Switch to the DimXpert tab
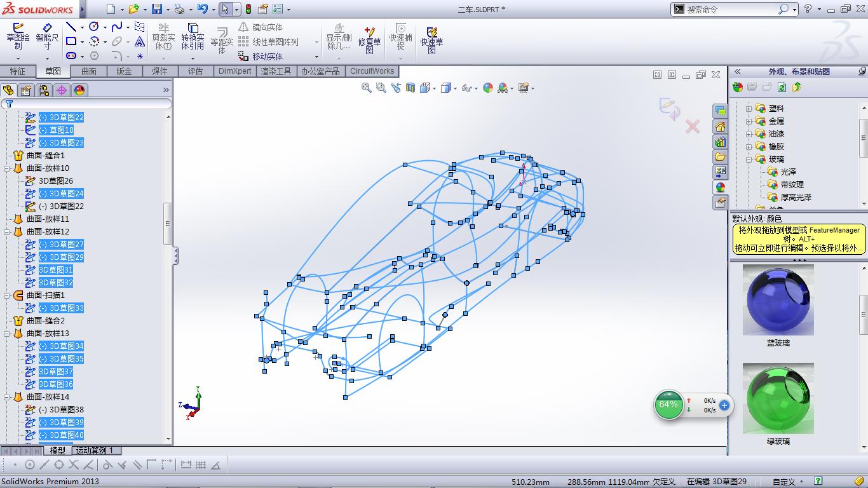 point(234,71)
